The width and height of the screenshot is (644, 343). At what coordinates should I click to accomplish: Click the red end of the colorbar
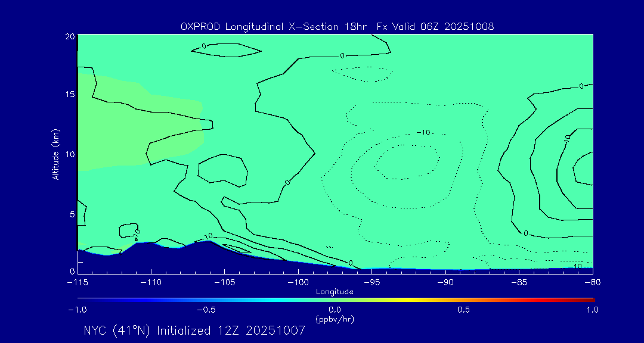pyautogui.click(x=589, y=299)
